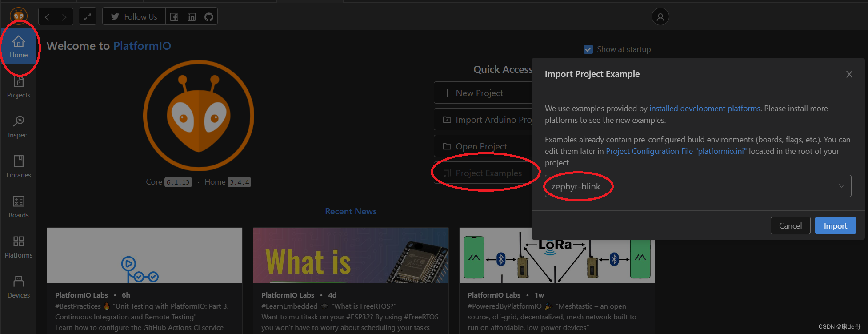Click the Quick Access heading
This screenshot has width=868, height=334.
[503, 69]
